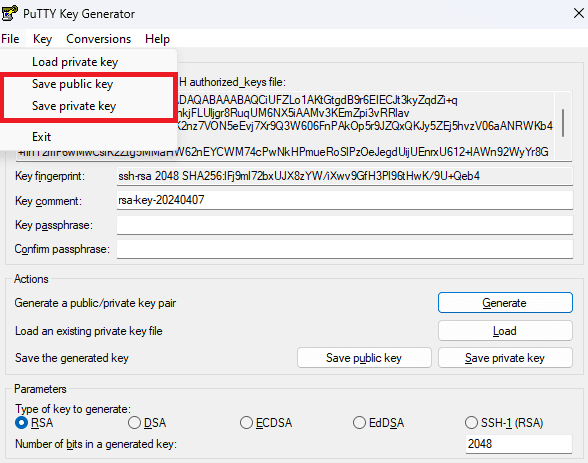Click the Confirm passphrase field
The height and width of the screenshot is (463, 588).
pyautogui.click(x=345, y=249)
